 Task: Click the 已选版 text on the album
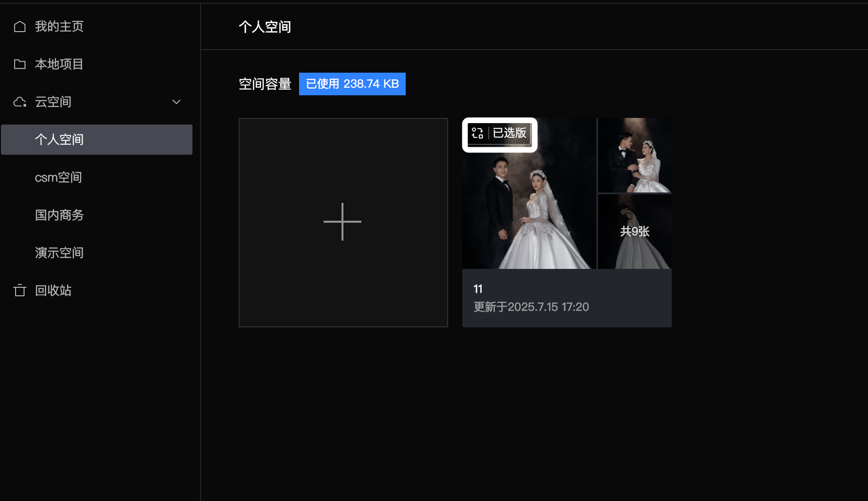coord(509,133)
